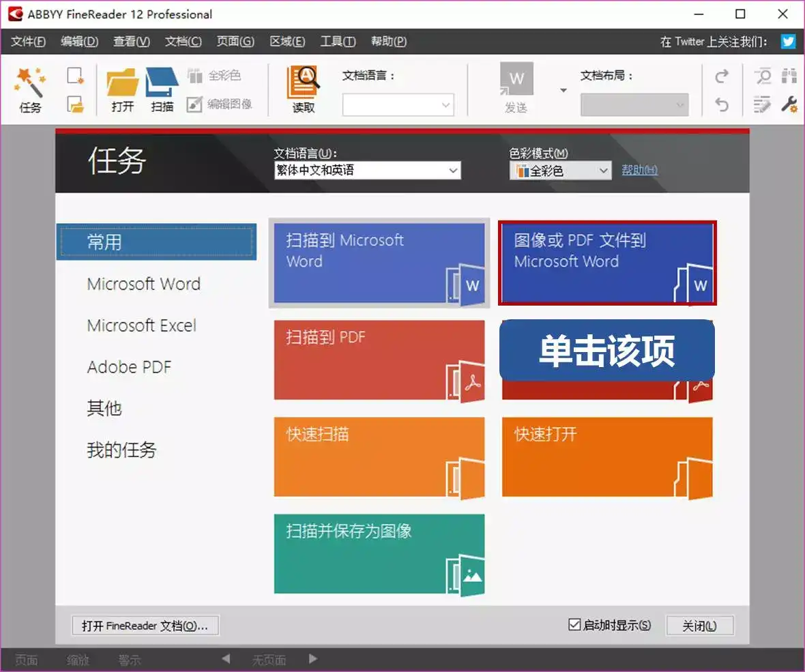
Task: Select the Adobe PDF task category
Action: 130,366
